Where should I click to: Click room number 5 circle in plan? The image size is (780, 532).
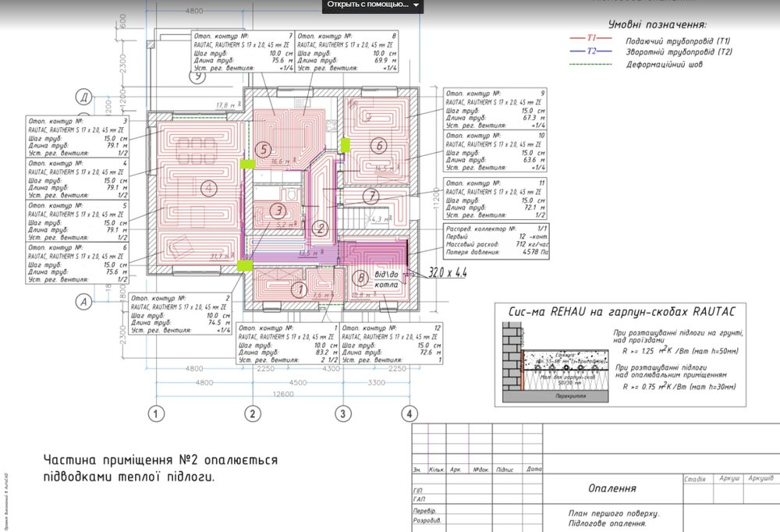pyautogui.click(x=264, y=149)
